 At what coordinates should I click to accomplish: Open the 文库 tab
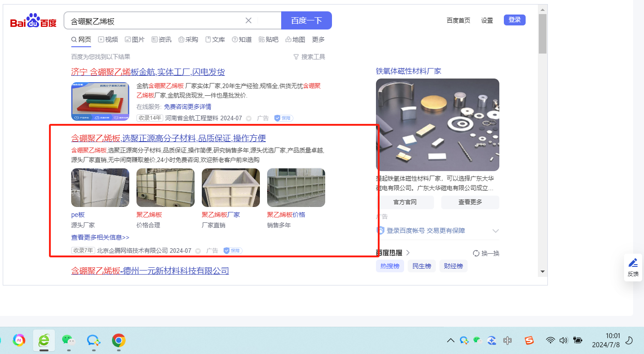pyautogui.click(x=215, y=39)
